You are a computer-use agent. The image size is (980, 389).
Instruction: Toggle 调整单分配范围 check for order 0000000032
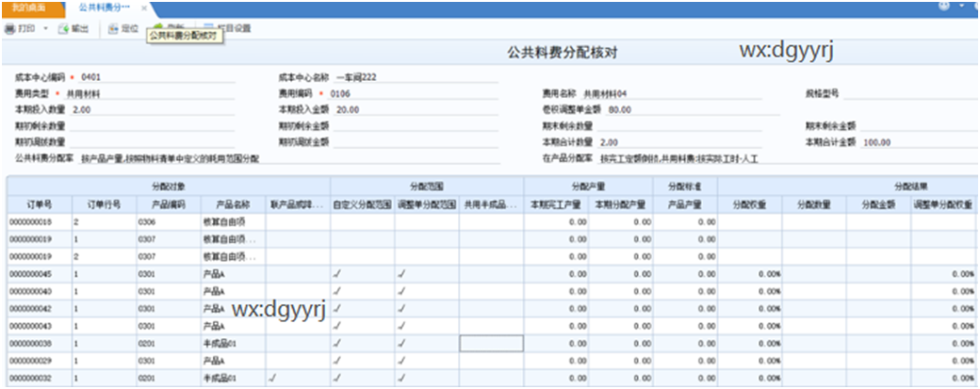tap(401, 378)
